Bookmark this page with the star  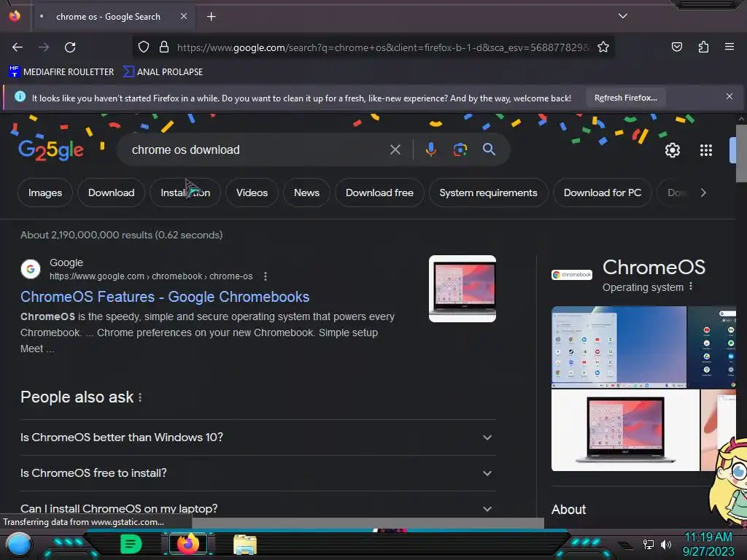tap(603, 47)
